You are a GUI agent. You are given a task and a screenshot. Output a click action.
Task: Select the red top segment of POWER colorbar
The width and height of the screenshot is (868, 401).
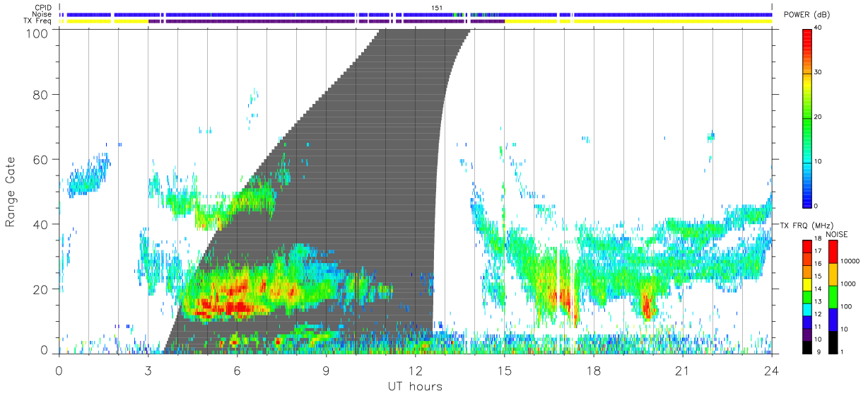coord(808,39)
